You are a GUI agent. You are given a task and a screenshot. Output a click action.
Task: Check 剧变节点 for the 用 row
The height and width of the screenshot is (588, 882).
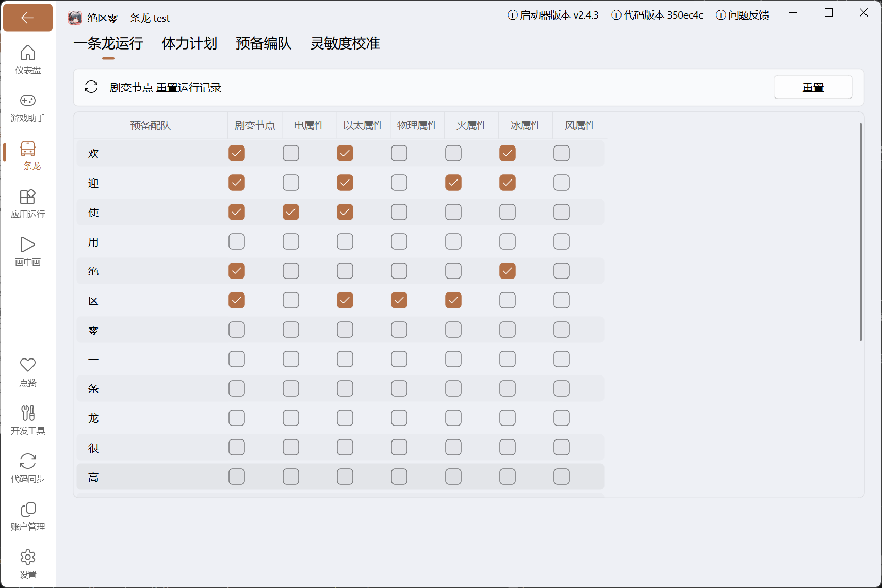[x=237, y=241]
